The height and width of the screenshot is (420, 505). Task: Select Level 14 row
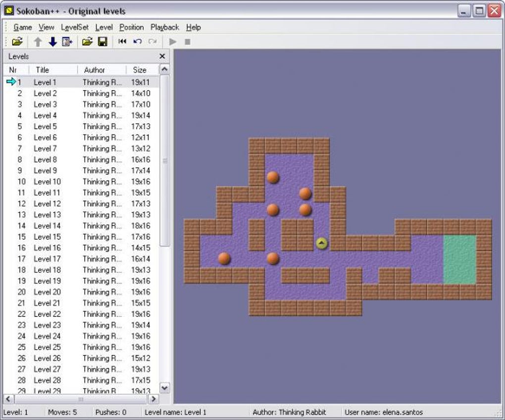point(81,226)
